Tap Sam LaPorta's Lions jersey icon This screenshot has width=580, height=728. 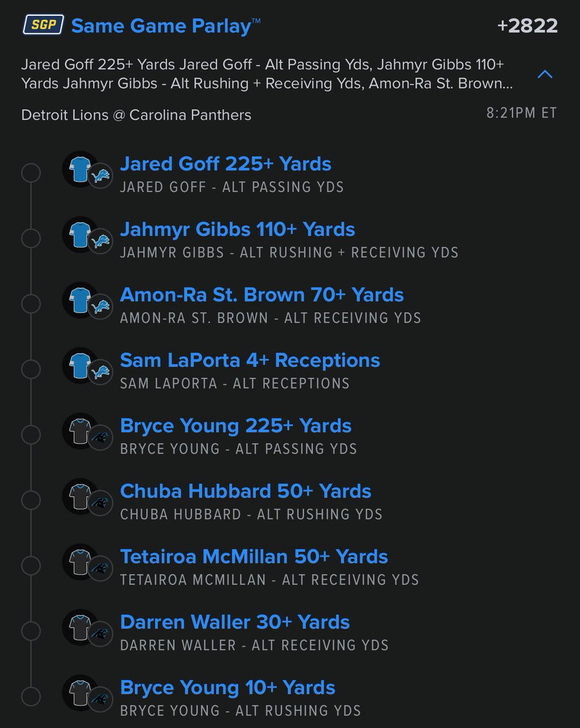pyautogui.click(x=80, y=365)
